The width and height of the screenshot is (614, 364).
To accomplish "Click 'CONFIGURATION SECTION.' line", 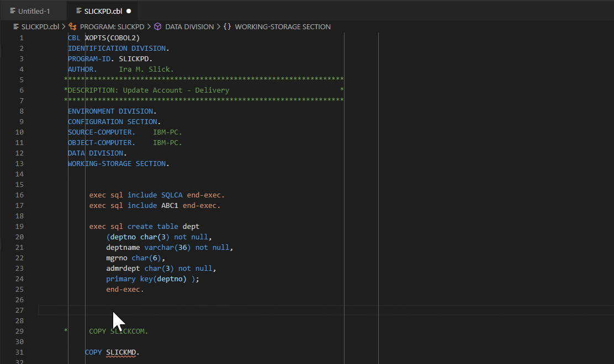I will pyautogui.click(x=114, y=122).
